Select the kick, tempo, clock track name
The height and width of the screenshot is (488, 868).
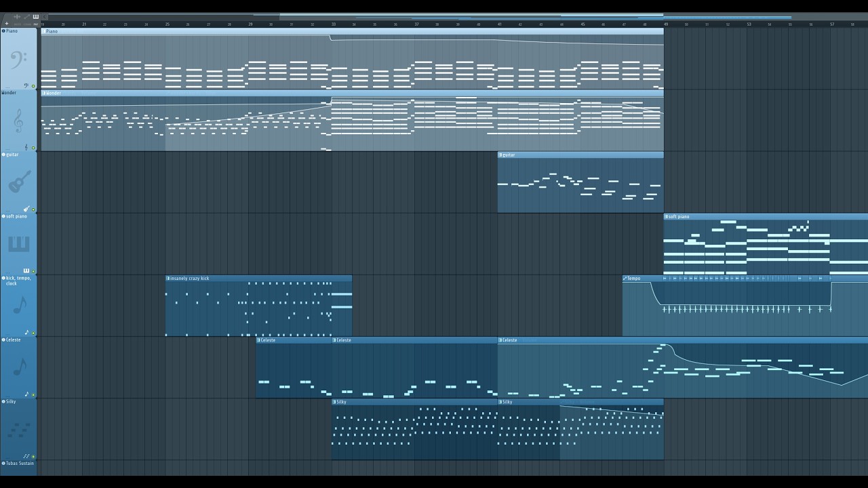(18, 281)
